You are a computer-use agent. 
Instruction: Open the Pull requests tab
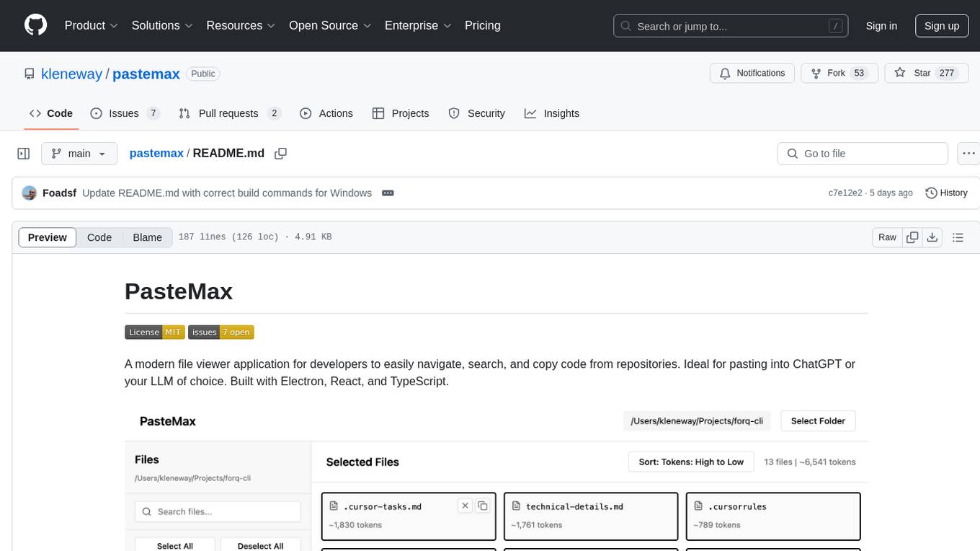230,113
